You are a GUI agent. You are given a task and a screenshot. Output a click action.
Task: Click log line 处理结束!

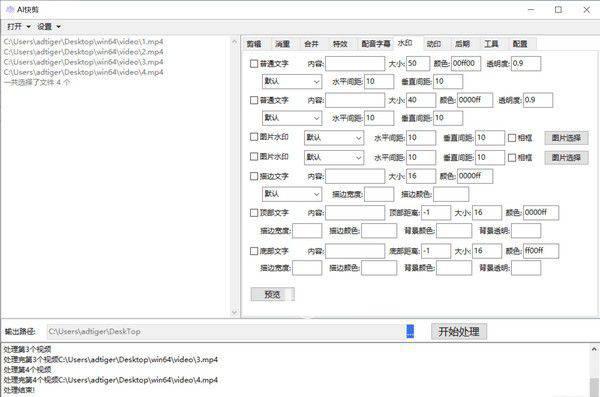click(x=19, y=390)
